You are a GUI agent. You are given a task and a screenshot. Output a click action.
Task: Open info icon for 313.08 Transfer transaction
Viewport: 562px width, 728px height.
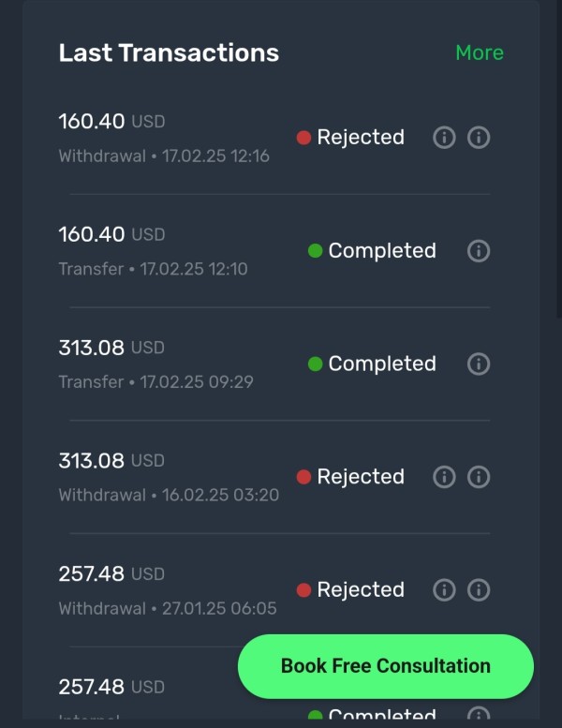click(x=479, y=364)
